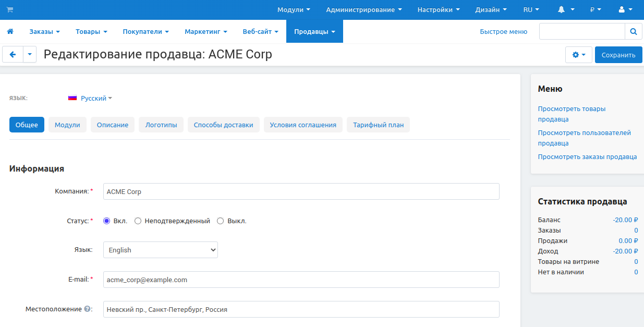Click the back arrow button

click(x=13, y=55)
